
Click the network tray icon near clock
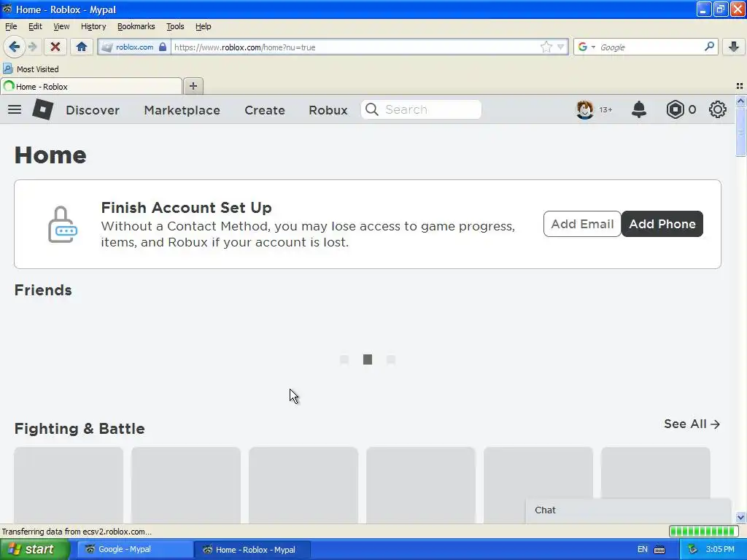coord(692,550)
